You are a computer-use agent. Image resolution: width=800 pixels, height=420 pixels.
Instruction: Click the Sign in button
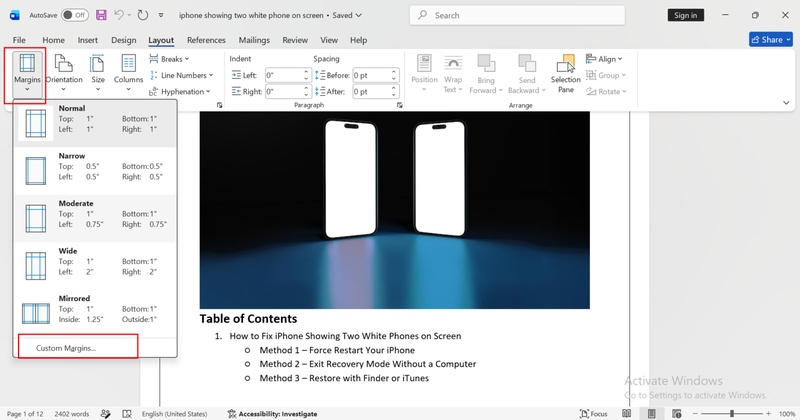pos(685,15)
